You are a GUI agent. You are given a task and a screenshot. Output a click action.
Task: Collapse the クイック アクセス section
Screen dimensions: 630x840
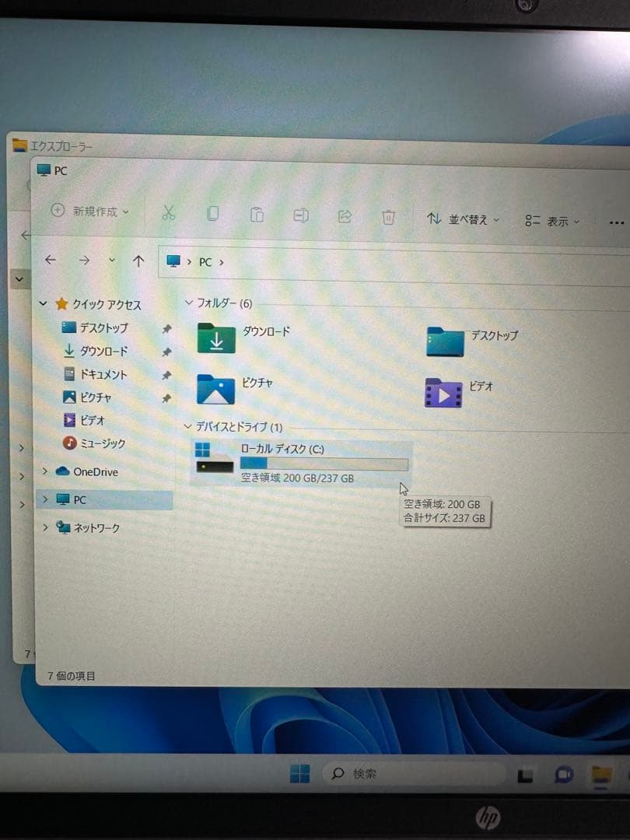point(44,303)
